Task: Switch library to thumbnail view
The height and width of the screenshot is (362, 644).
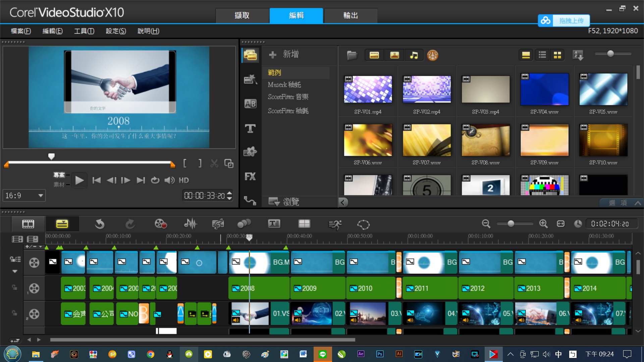Action: pyautogui.click(x=557, y=55)
